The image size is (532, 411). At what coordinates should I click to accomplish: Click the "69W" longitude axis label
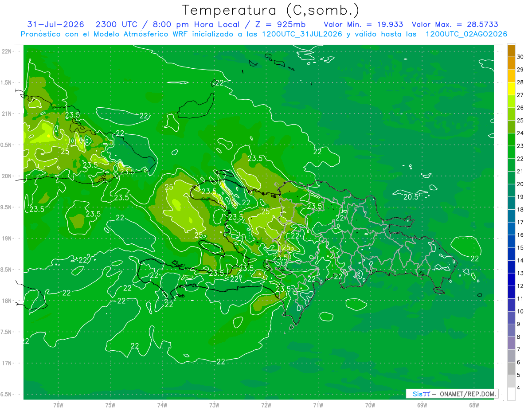(x=422, y=405)
